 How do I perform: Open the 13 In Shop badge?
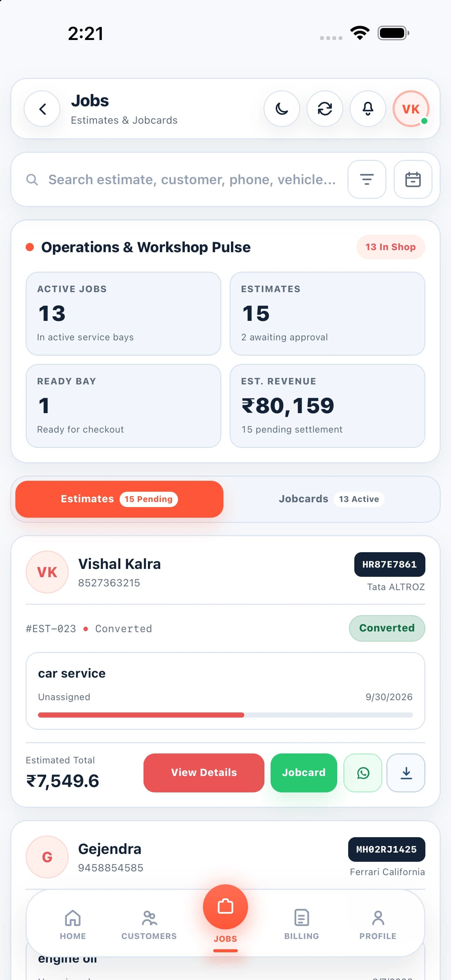(x=391, y=247)
